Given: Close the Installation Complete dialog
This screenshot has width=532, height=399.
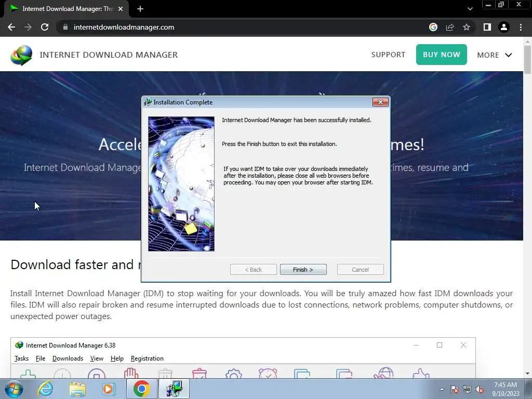Looking at the screenshot, I should pyautogui.click(x=380, y=102).
